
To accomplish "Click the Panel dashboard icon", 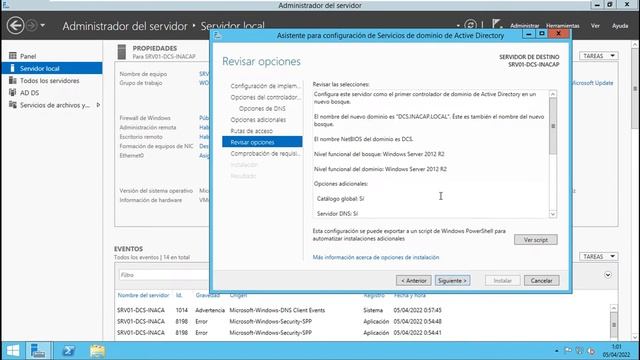I will coord(13,56).
